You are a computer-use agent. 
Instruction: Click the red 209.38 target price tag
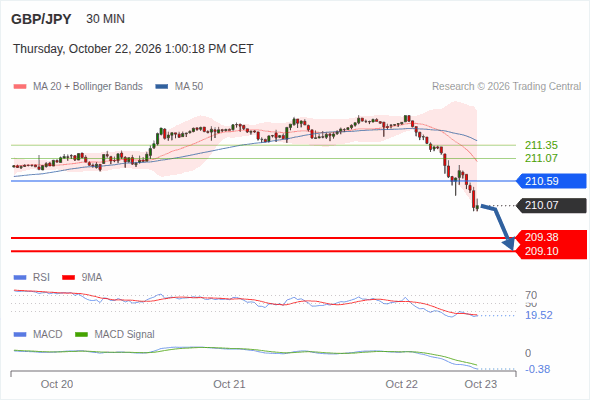(x=551, y=237)
